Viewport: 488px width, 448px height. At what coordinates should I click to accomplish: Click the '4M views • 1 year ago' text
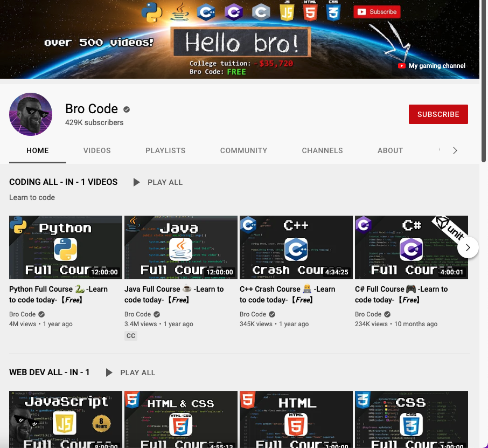[41, 324]
